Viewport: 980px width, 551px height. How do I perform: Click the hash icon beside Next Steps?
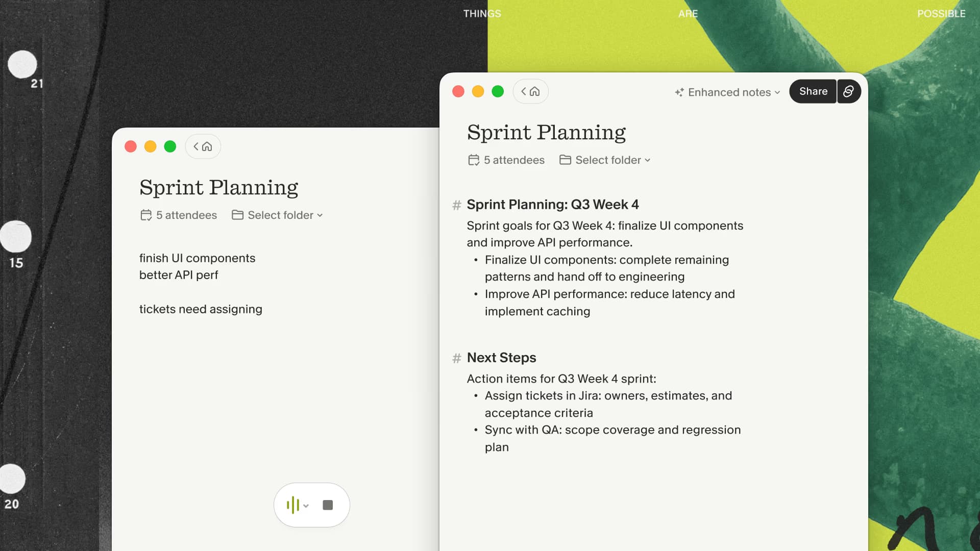(456, 358)
